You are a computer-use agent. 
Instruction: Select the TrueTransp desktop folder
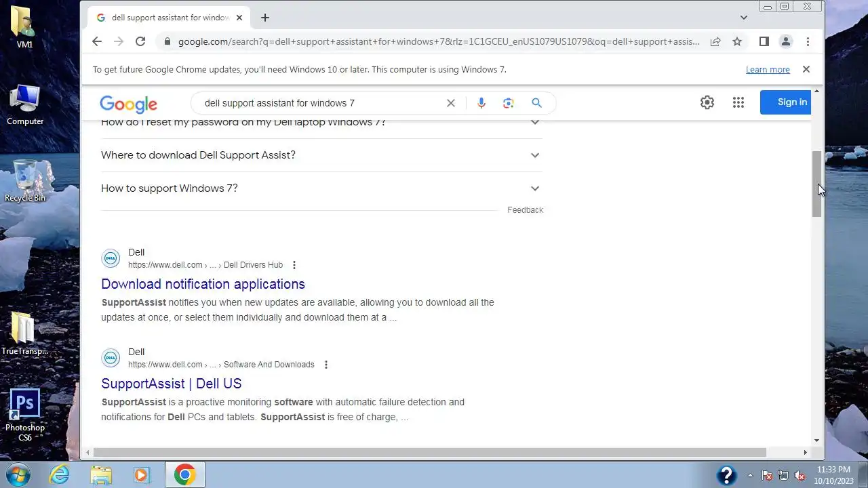point(25,333)
